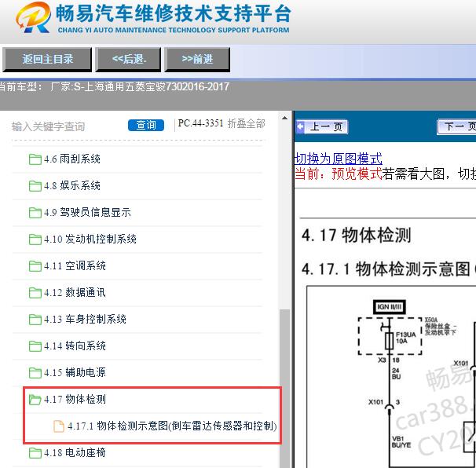This screenshot has width=476, height=468.
Task: Click folder icon beside 4.8 娱乐系统
Action: click(x=35, y=186)
